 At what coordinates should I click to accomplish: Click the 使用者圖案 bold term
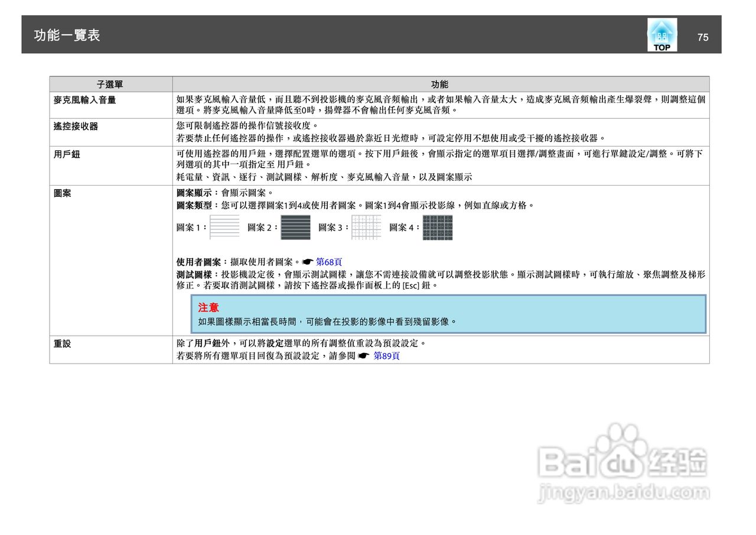[x=199, y=262]
